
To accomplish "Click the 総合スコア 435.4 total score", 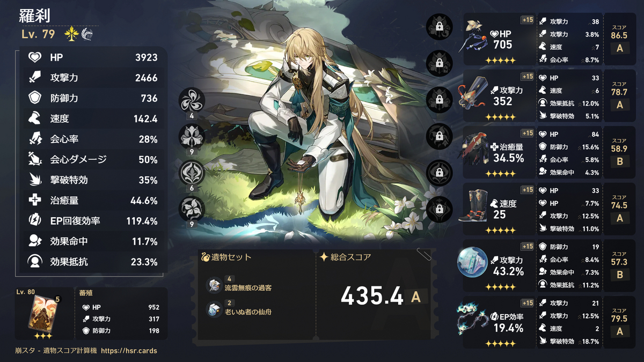I will click(x=372, y=295).
